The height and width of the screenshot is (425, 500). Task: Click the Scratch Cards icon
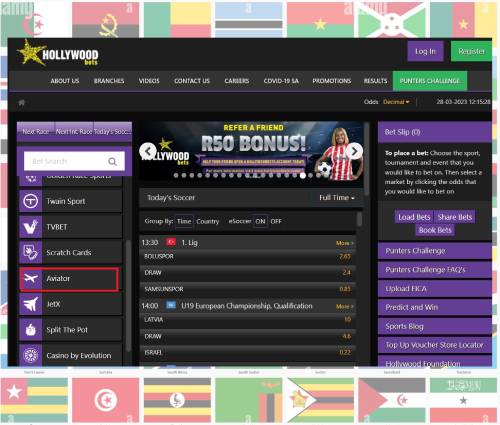31,252
